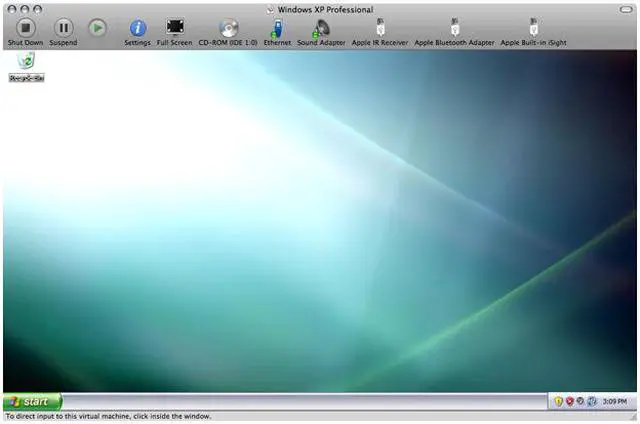This screenshot has height=424, width=640.
Task: Click the yellow security shield tray icon
Action: (558, 402)
